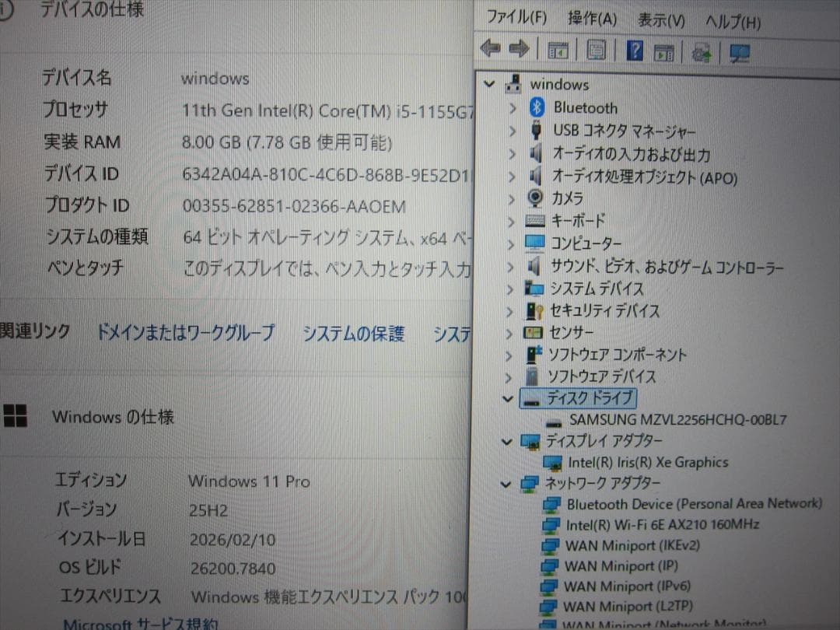Select the カメラ webcam icon
This screenshot has width=840, height=630.
pos(534,198)
